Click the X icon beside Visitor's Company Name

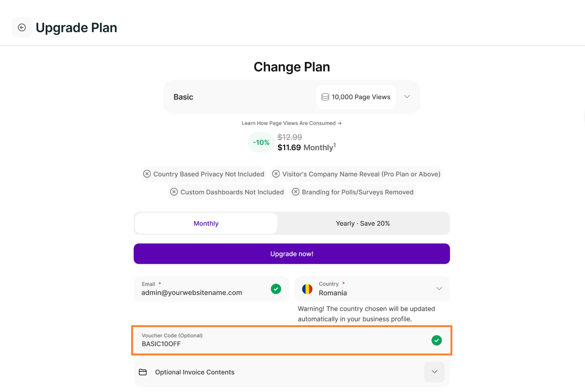click(x=276, y=174)
